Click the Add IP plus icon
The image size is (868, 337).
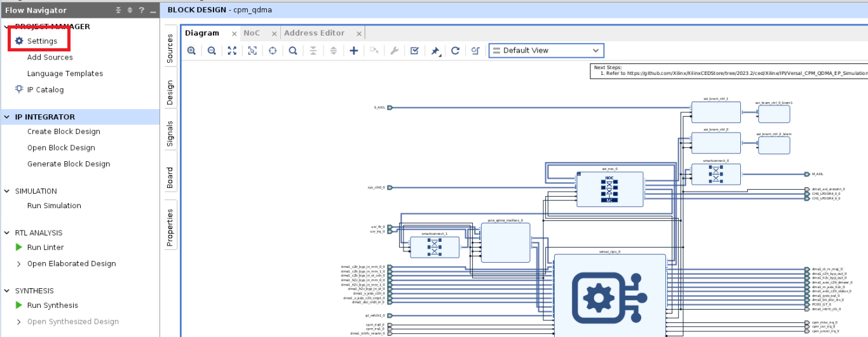coord(354,51)
